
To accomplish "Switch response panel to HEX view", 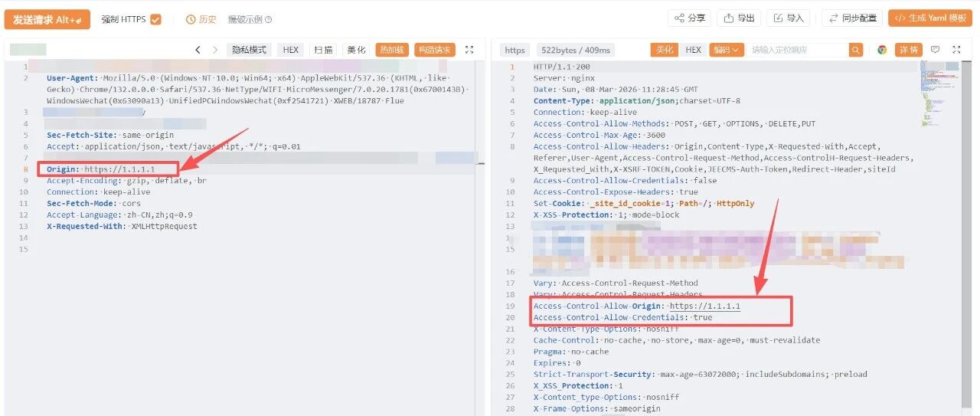I will pyautogui.click(x=693, y=50).
